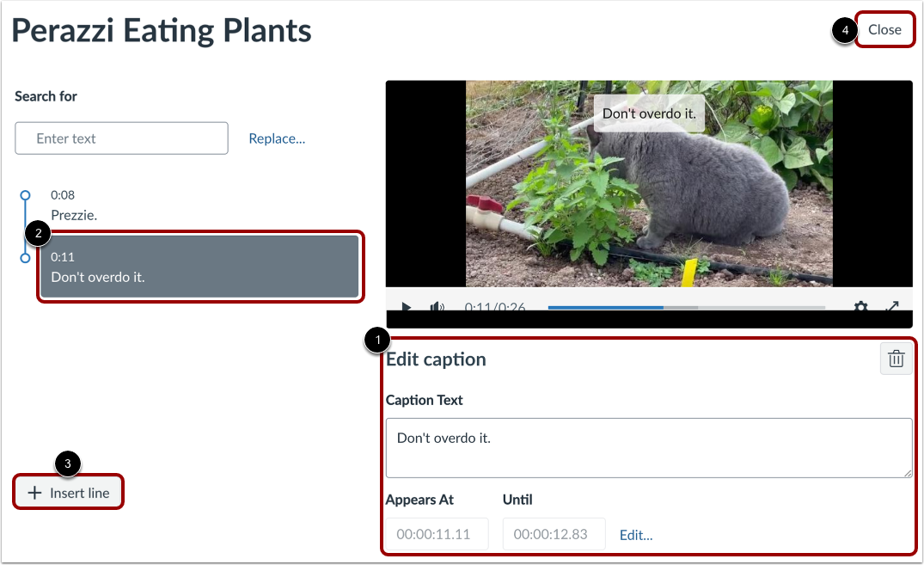Delete the current caption using the trash icon
This screenshot has height=565, width=924.
896,359
